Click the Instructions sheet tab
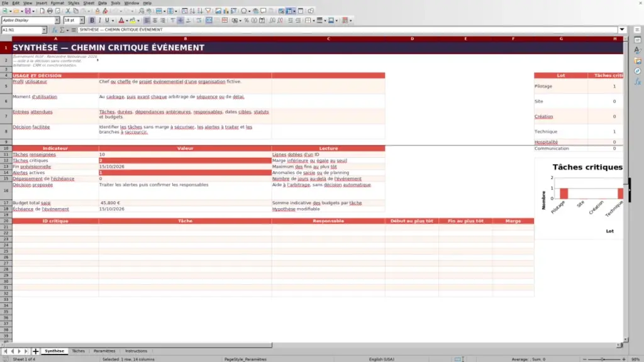Image resolution: width=644 pixels, height=362 pixels. tap(136, 351)
